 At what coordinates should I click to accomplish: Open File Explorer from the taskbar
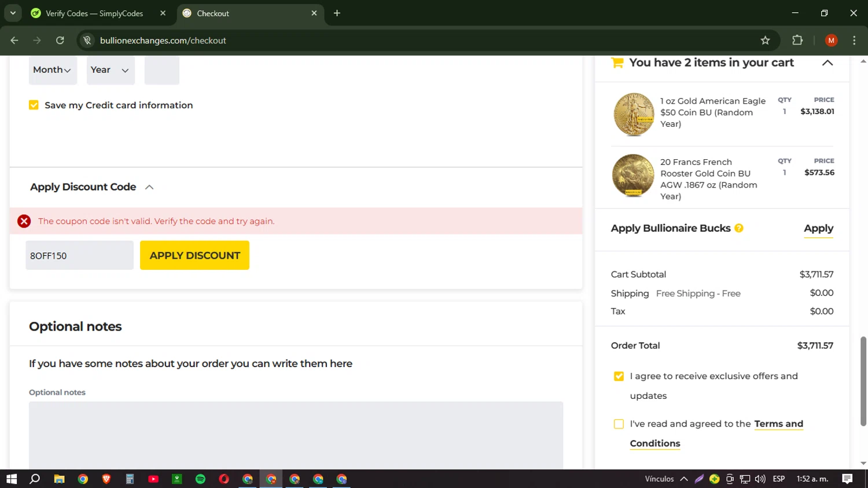point(59,479)
